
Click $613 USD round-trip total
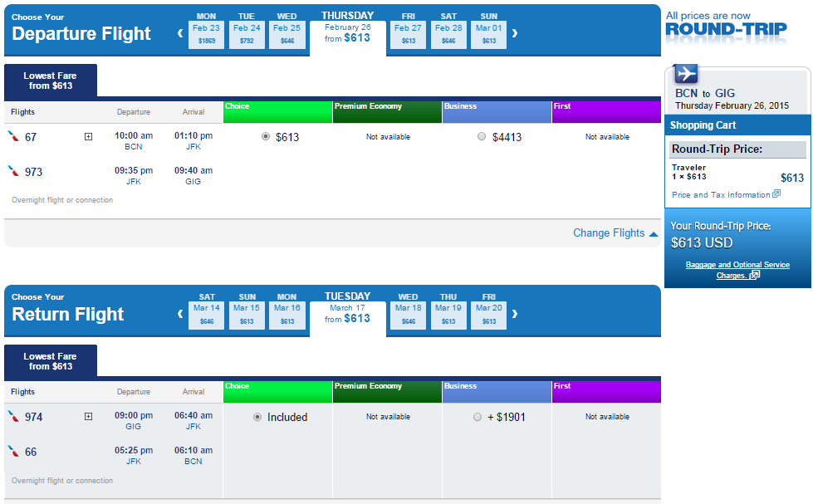click(x=702, y=242)
